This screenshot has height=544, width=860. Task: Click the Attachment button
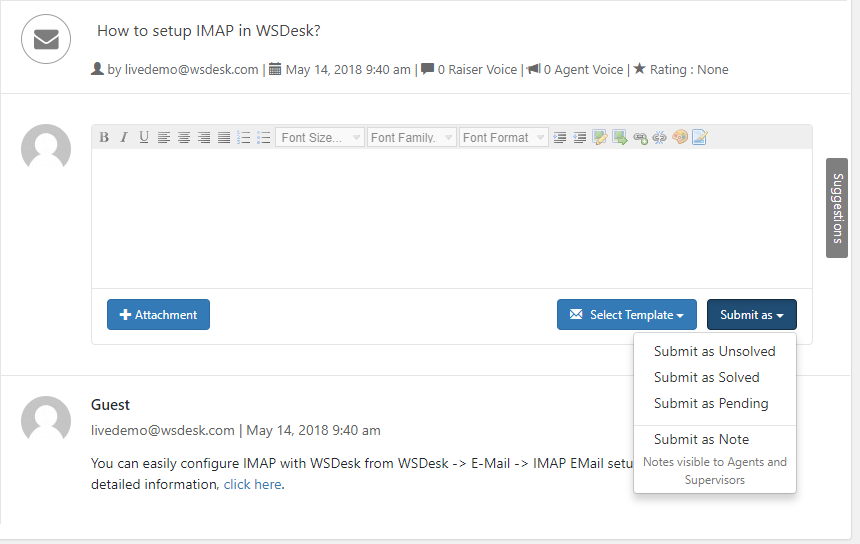(158, 314)
